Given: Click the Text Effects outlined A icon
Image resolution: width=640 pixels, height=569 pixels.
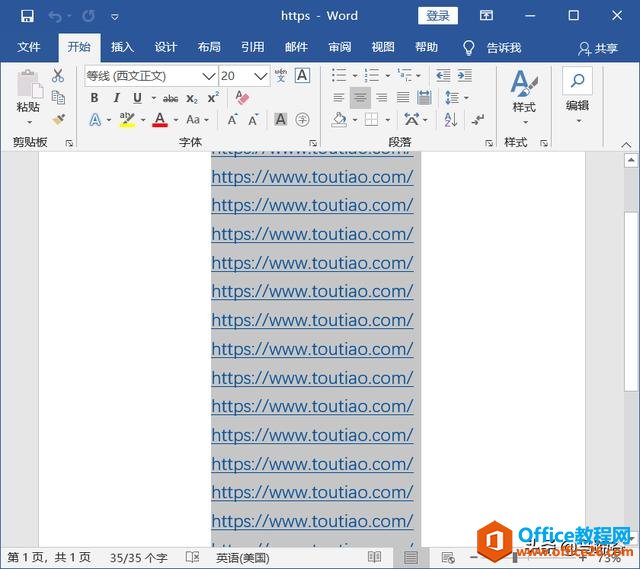Looking at the screenshot, I should coord(95,120).
